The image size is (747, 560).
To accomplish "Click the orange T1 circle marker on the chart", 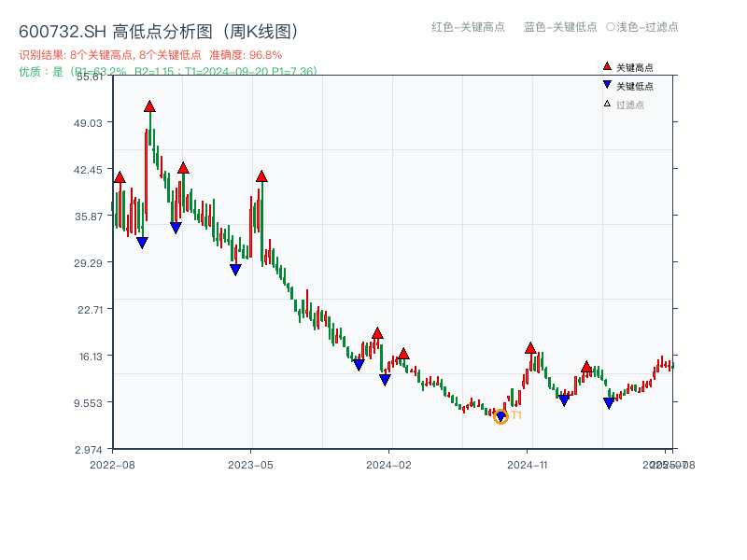I will [x=500, y=417].
